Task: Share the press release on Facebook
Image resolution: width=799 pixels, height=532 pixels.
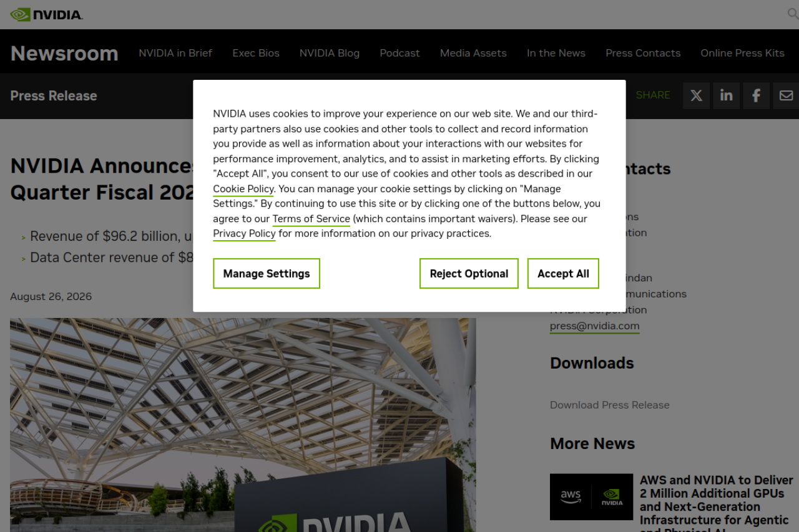Action: (756, 95)
